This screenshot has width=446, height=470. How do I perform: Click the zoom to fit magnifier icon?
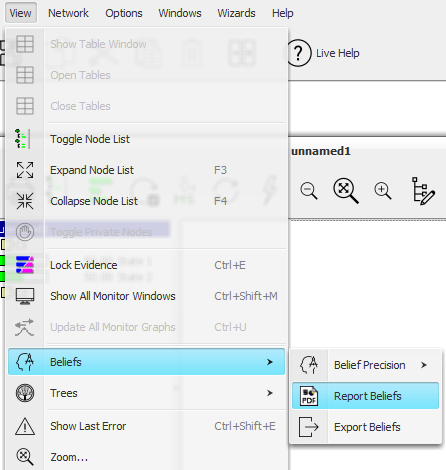(346, 191)
